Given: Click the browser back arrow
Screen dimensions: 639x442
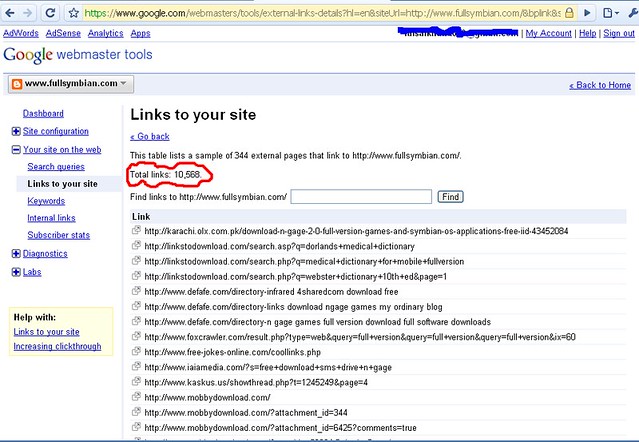Looking at the screenshot, I should pyautogui.click(x=10, y=13).
